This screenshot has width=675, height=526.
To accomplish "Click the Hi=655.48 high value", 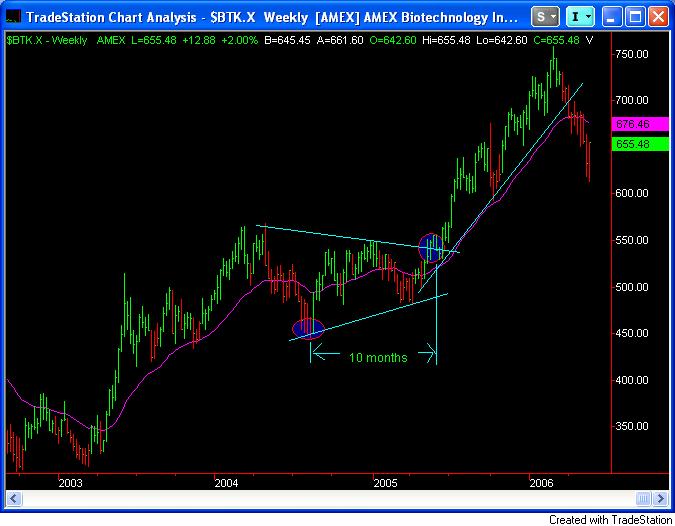I will click(x=446, y=40).
